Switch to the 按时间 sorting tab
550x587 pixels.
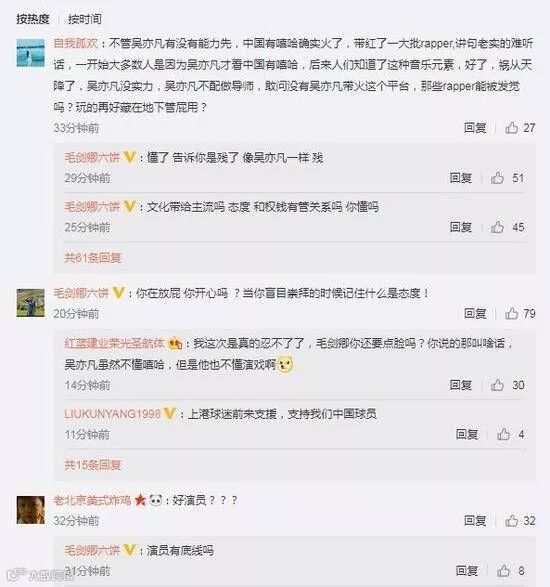tap(85, 19)
